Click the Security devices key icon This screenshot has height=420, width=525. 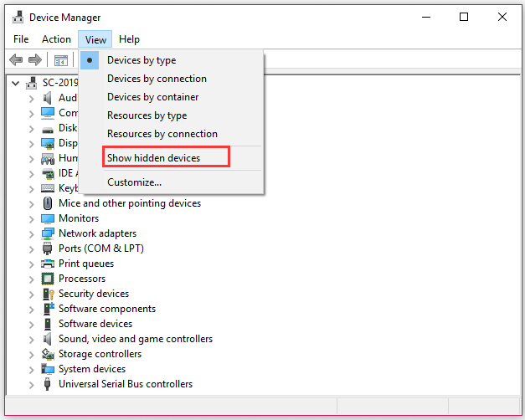[x=49, y=294]
